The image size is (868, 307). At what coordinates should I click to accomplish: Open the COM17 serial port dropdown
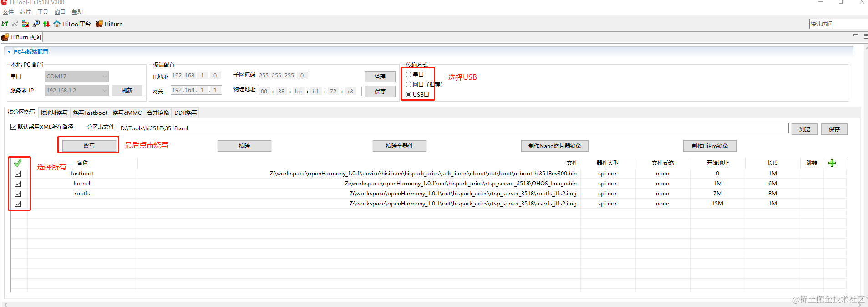[x=76, y=76]
